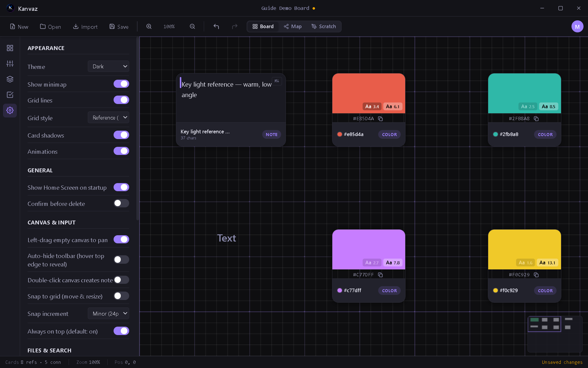
Task: Click the Open button in toolbar
Action: pos(50,27)
